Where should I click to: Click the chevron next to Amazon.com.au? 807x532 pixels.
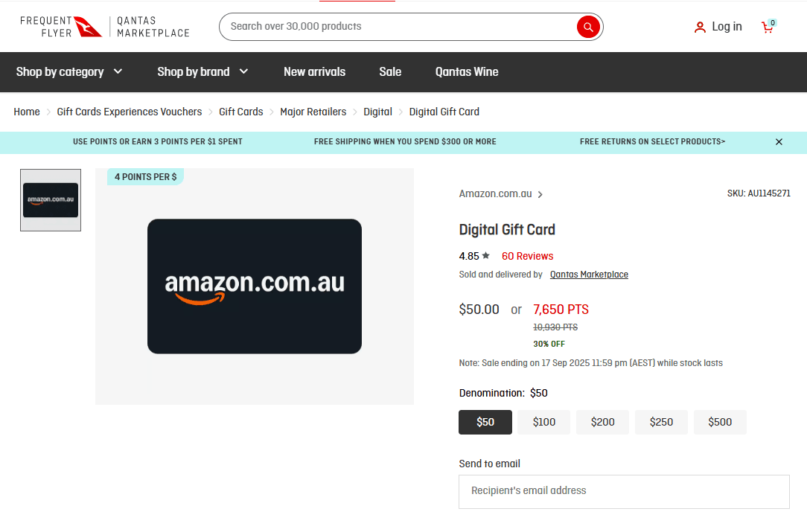point(540,195)
